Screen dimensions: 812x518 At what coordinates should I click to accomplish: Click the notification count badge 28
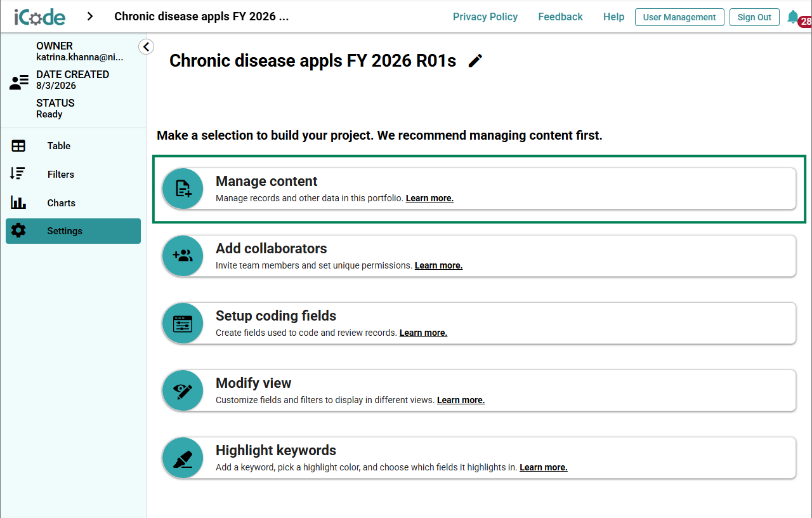[x=805, y=22]
